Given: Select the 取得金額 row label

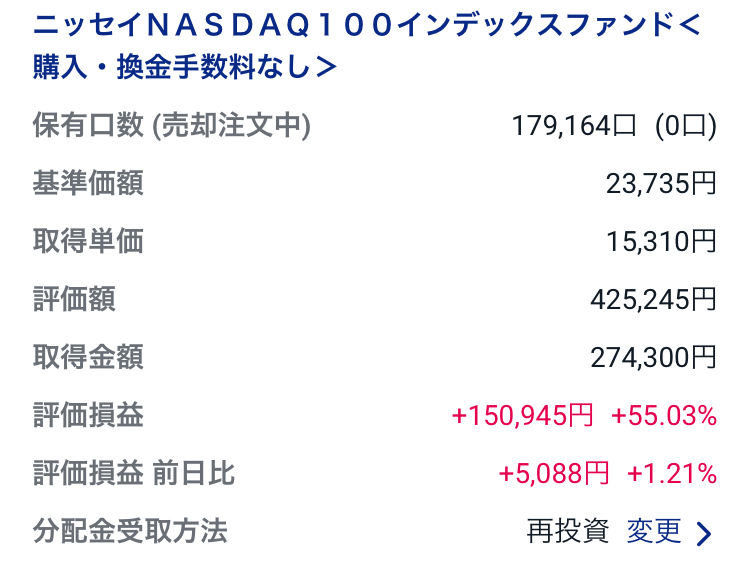Looking at the screenshot, I should [88, 357].
